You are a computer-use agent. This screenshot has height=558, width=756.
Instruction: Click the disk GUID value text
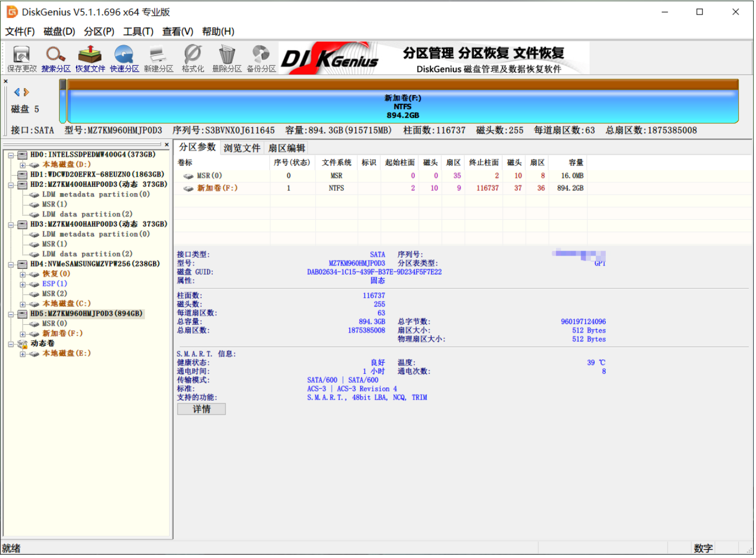coord(374,273)
